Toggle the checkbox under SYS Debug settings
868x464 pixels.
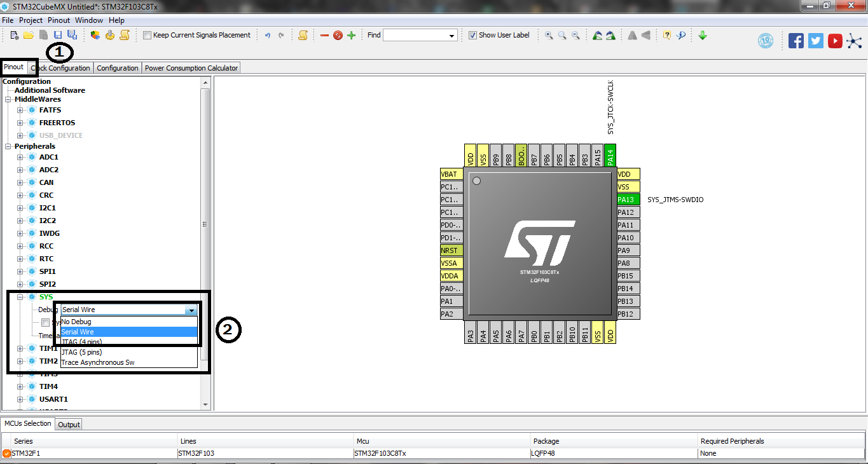click(45, 322)
